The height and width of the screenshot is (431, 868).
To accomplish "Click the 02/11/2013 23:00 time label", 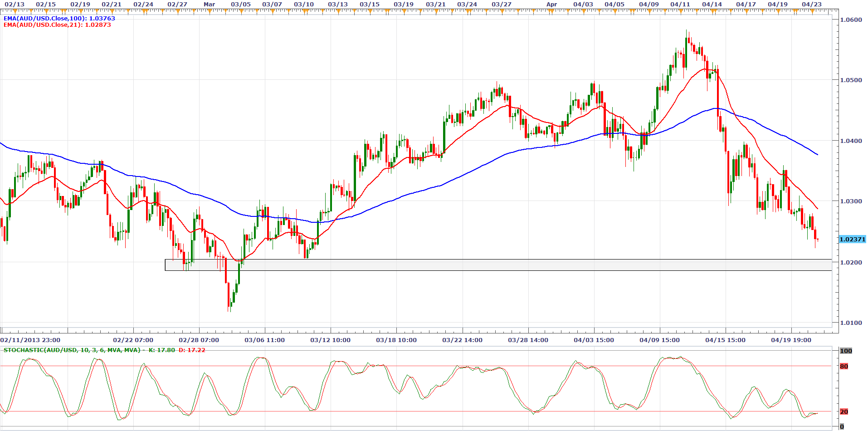I will pos(30,340).
